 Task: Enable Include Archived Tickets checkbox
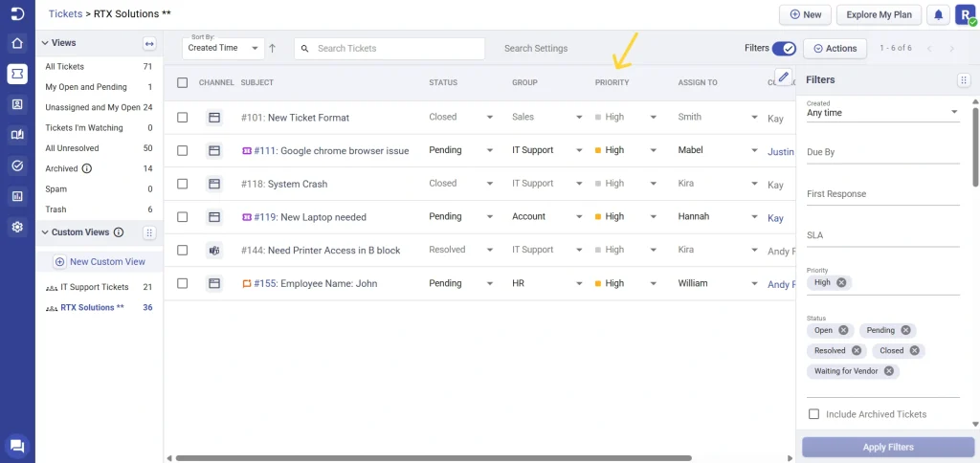coord(813,414)
